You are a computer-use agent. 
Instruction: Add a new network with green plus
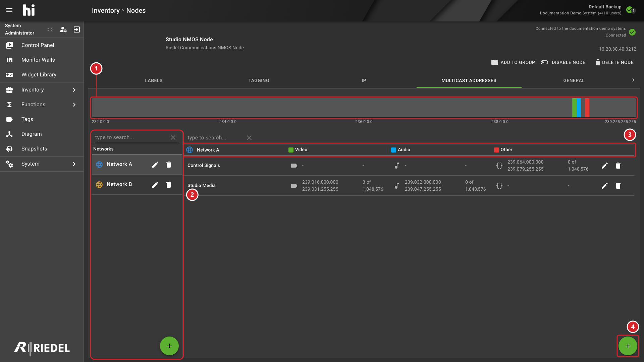click(169, 346)
